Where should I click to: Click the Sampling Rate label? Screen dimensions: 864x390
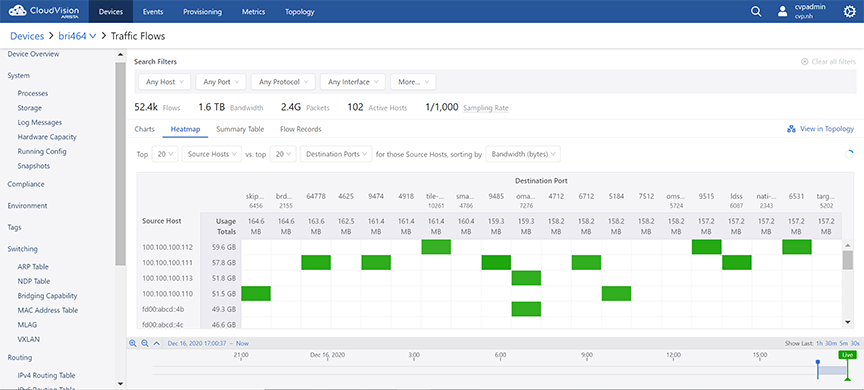tap(486, 109)
